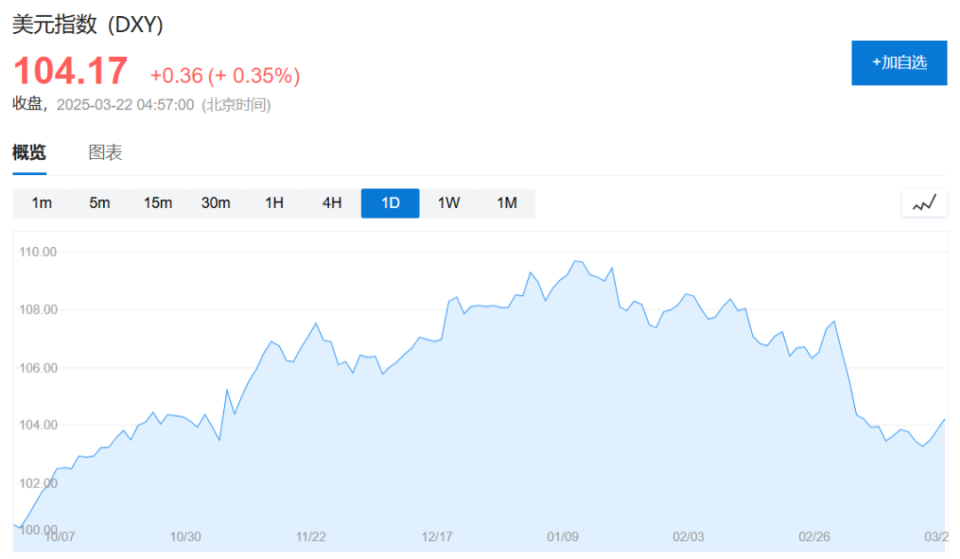The height and width of the screenshot is (559, 960).
Task: Switch to 1W weekly view
Action: click(449, 203)
